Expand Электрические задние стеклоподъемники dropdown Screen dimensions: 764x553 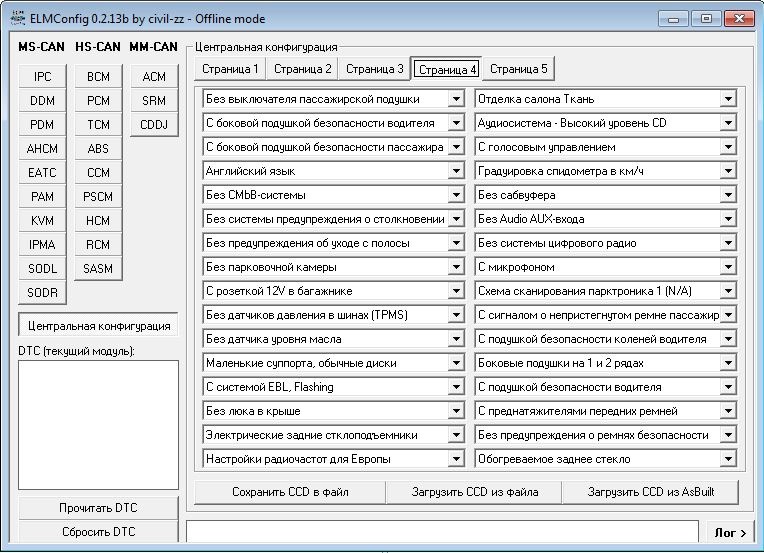tap(333, 435)
